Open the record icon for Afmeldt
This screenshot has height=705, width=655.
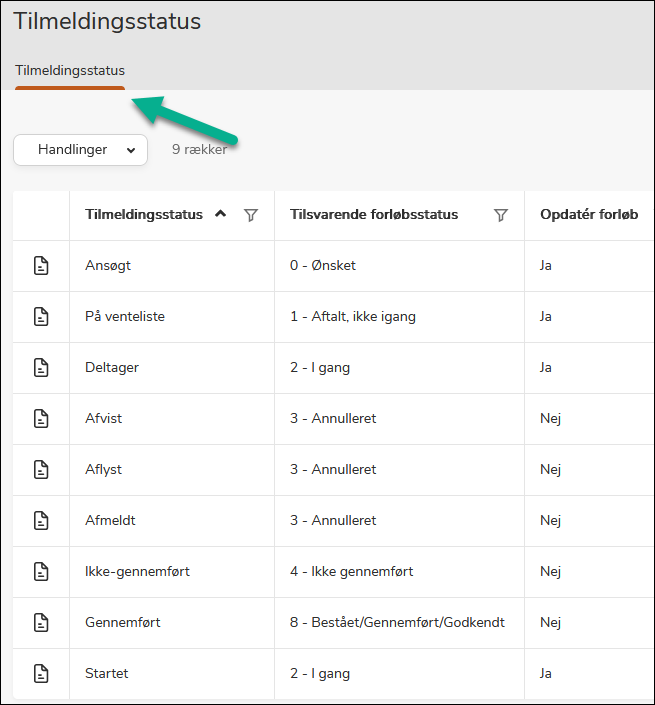(x=41, y=521)
